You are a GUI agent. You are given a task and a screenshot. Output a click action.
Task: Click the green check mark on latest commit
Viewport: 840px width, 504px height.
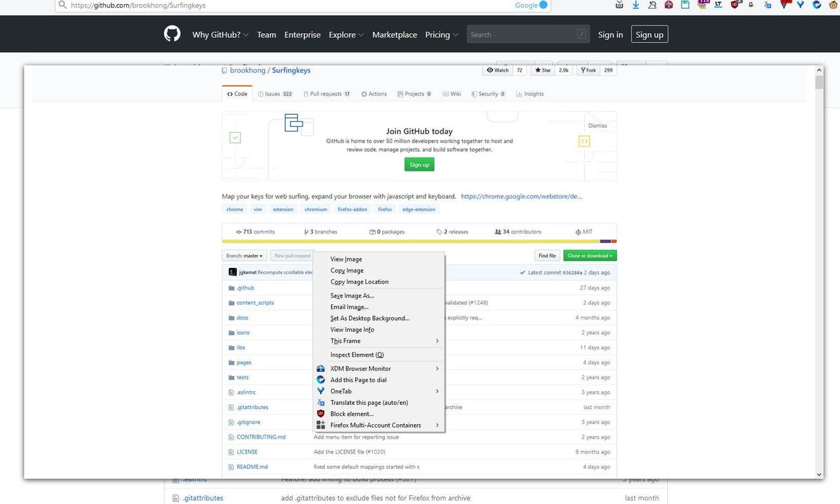coord(523,273)
